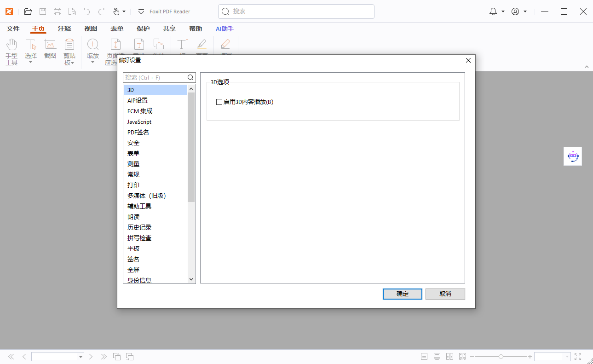Click the notification bell icon

(492, 11)
